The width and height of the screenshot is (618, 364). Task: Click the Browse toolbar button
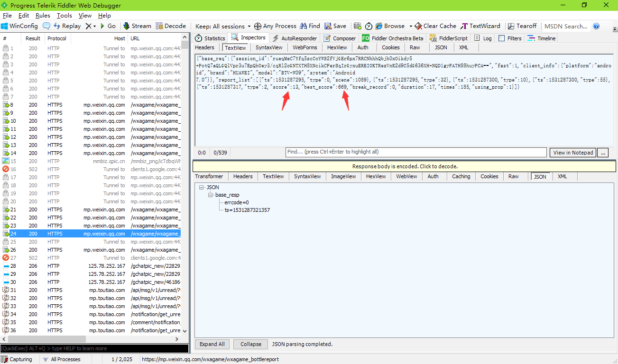[390, 26]
